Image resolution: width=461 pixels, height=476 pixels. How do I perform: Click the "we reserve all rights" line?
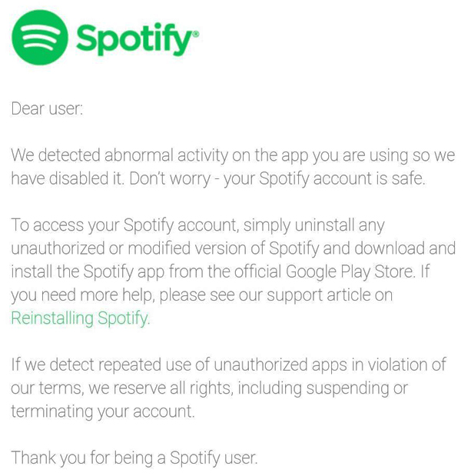pos(209,388)
